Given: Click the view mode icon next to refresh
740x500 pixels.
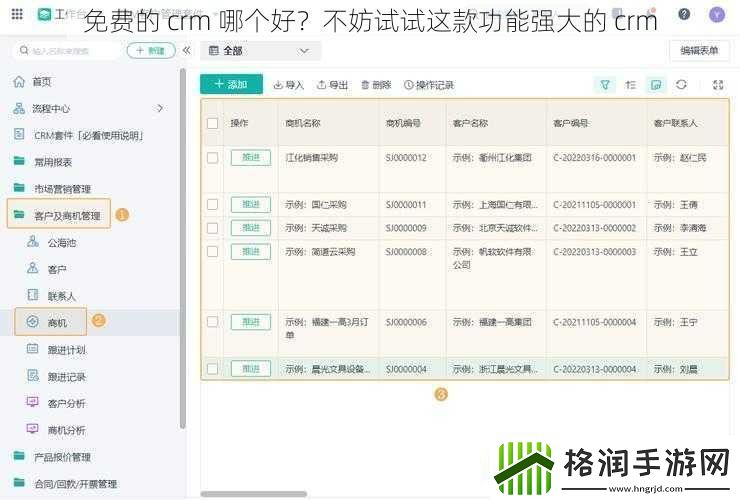Looking at the screenshot, I should coord(656,85).
